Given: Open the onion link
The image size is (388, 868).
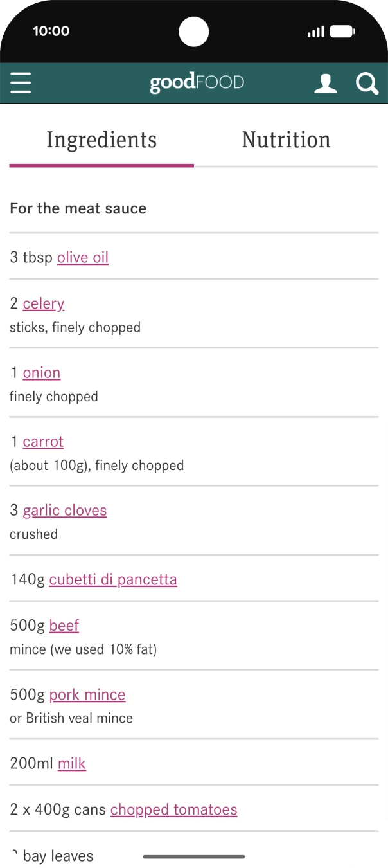Looking at the screenshot, I should 42,373.
